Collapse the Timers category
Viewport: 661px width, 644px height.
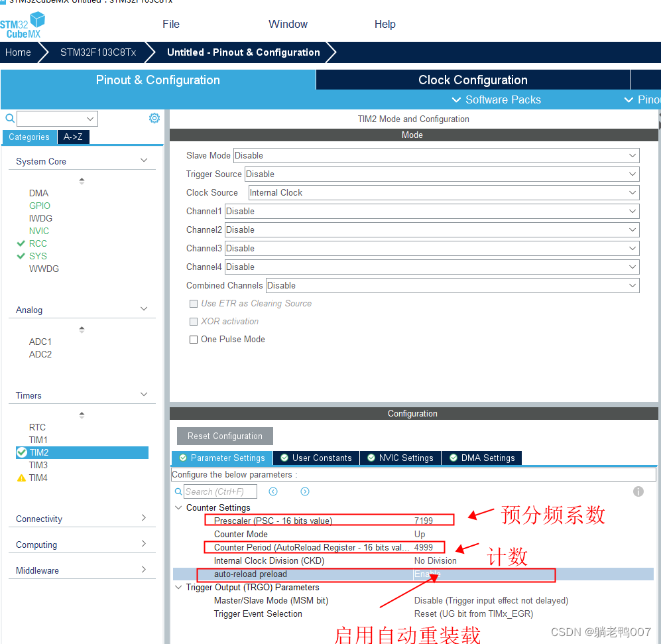144,395
